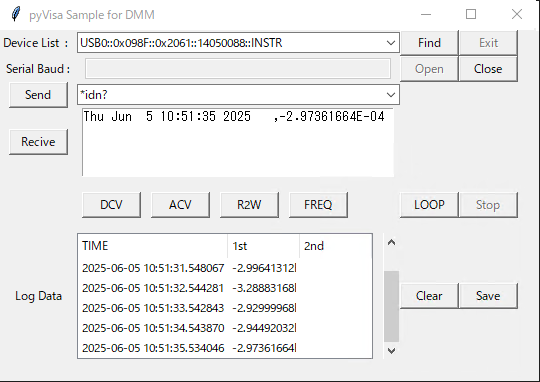Select DCV measurement mode
Viewport: 540px width, 382px height.
[x=111, y=205]
